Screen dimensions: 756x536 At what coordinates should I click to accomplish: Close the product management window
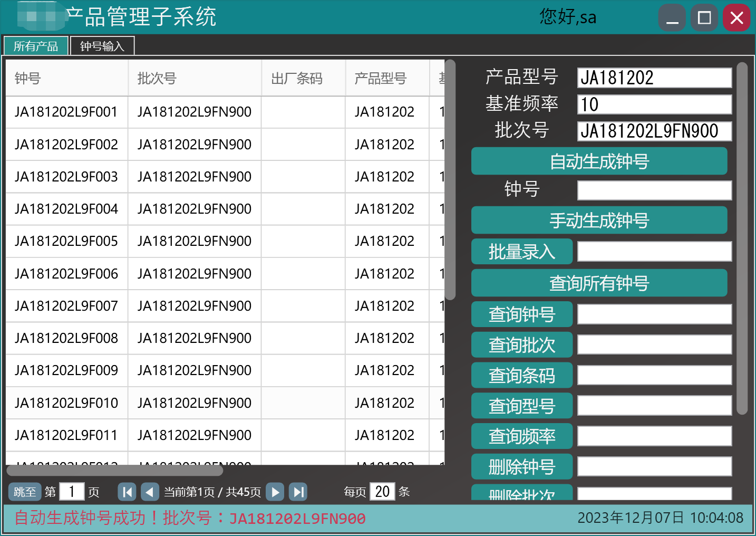[x=736, y=18]
